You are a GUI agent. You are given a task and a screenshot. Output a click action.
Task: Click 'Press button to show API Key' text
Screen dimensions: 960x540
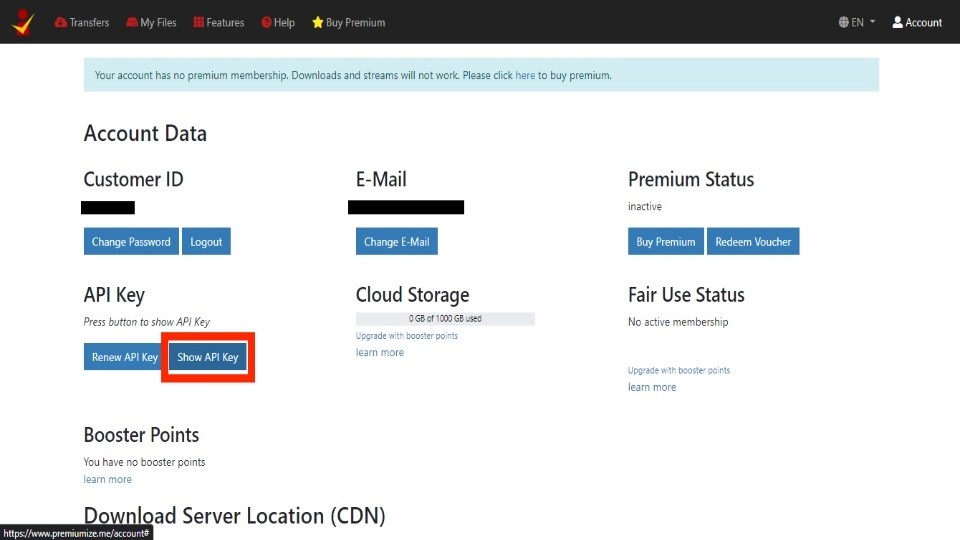[x=146, y=321]
